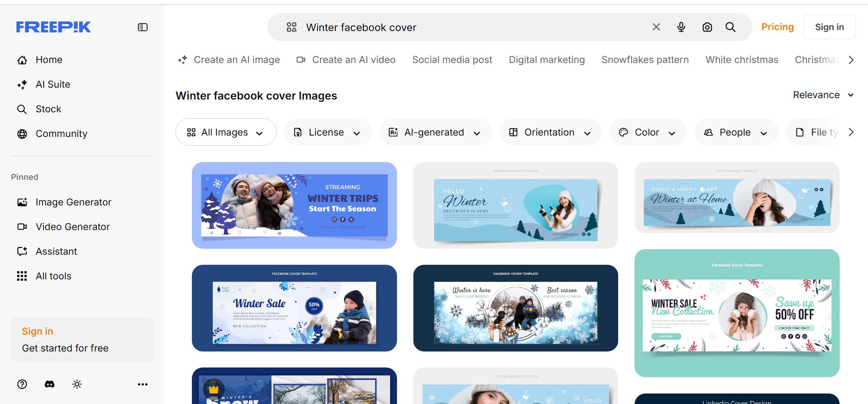Open the Pricing page

click(777, 27)
